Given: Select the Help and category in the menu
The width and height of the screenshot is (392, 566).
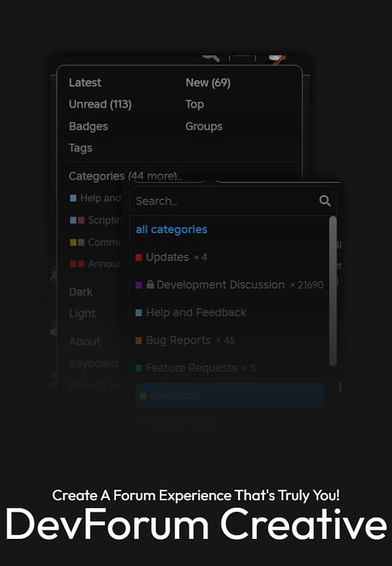Looking at the screenshot, I should [x=95, y=198].
